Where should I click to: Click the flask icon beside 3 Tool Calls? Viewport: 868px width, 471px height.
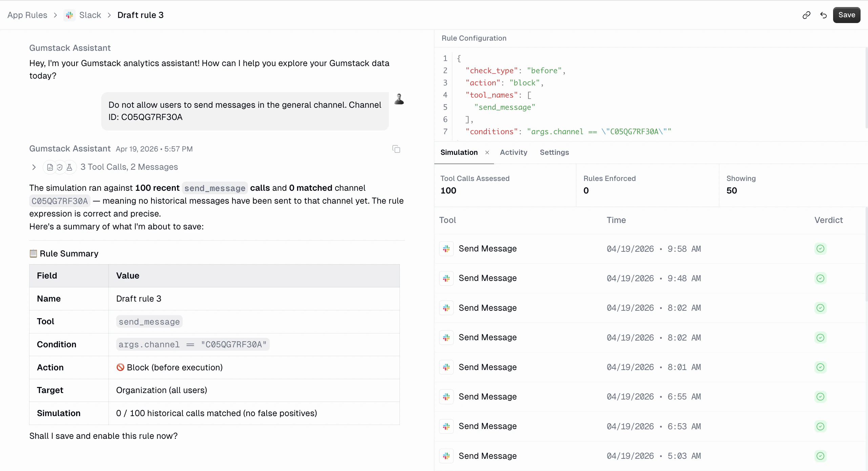69,167
